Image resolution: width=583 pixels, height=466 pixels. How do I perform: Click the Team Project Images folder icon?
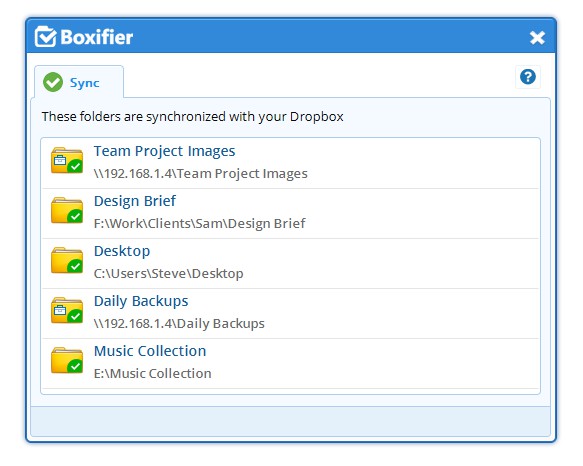tap(67, 160)
